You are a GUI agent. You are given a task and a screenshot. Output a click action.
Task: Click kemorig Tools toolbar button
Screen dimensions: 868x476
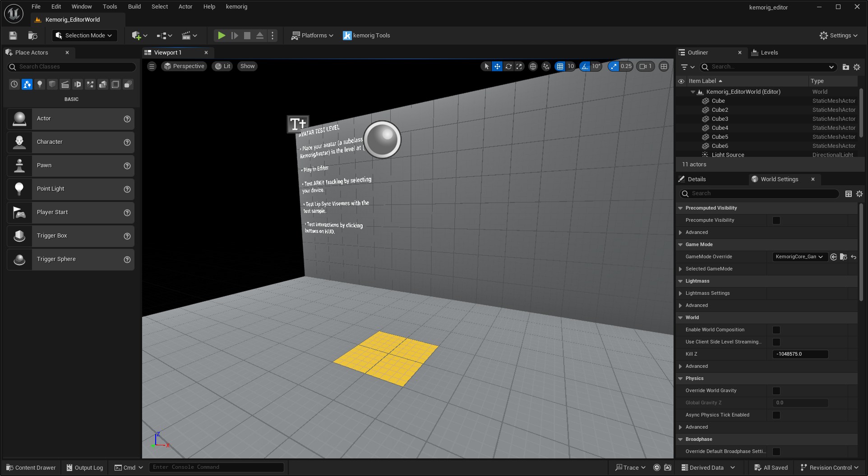point(366,36)
